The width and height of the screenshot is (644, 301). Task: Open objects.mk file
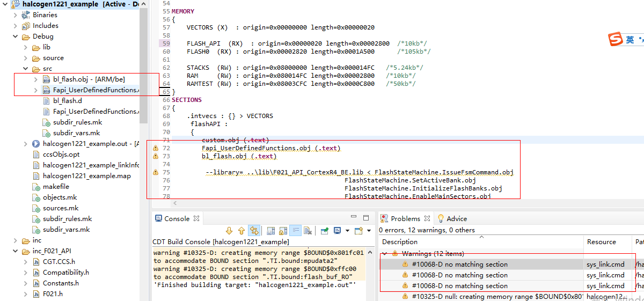point(60,197)
